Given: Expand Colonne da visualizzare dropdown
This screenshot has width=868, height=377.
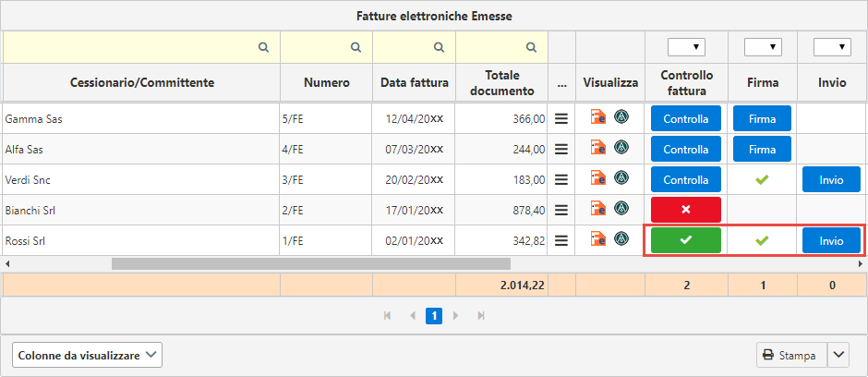Looking at the screenshot, I should point(87,355).
